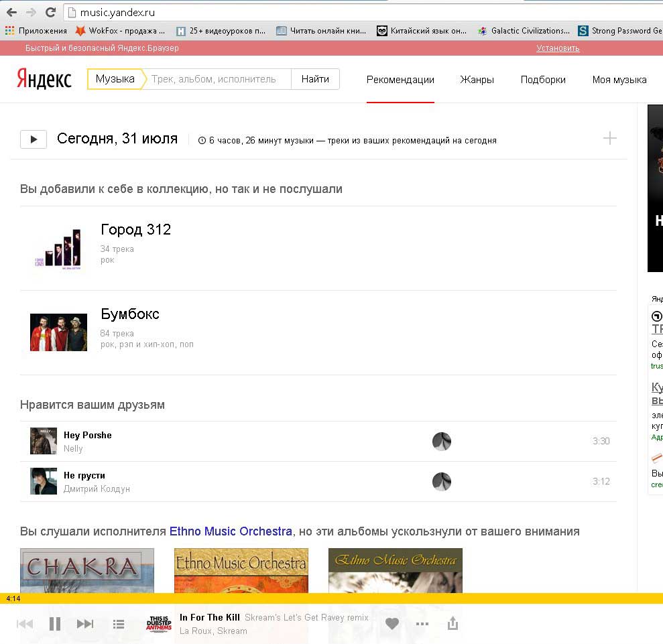The width and height of the screenshot is (663, 644).
Task: Open the WokFox bookmark
Action: coord(120,30)
